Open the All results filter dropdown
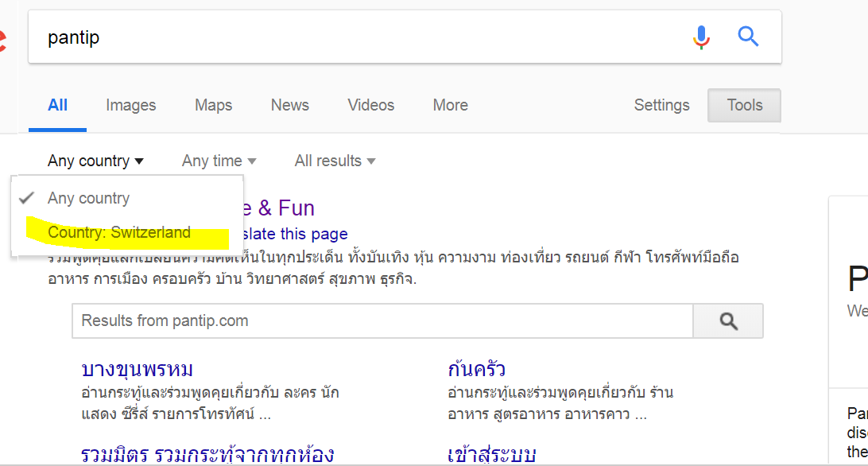The height and width of the screenshot is (466, 868). pyautogui.click(x=334, y=161)
